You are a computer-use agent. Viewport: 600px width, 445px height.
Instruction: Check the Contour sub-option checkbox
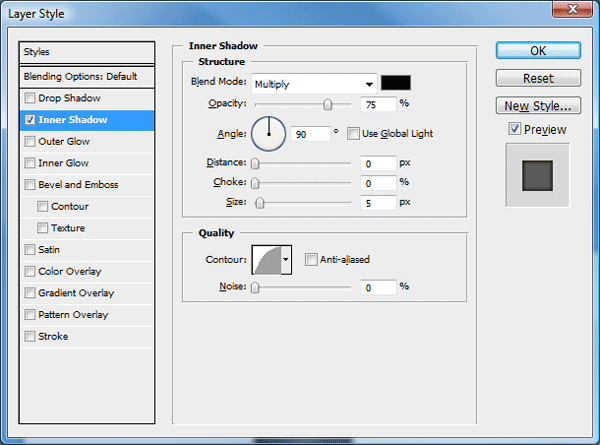[42, 207]
